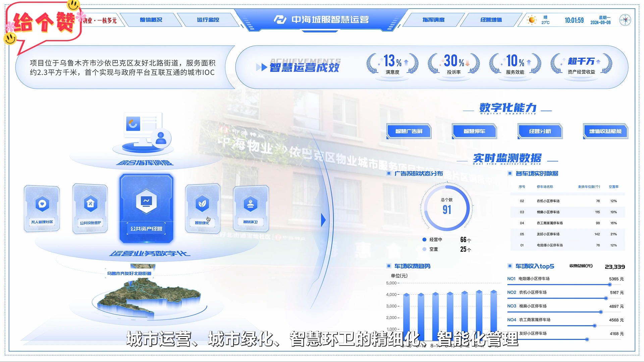644x362 pixels.
Task: Click the 停车场名称 column header
Action: 545,187
